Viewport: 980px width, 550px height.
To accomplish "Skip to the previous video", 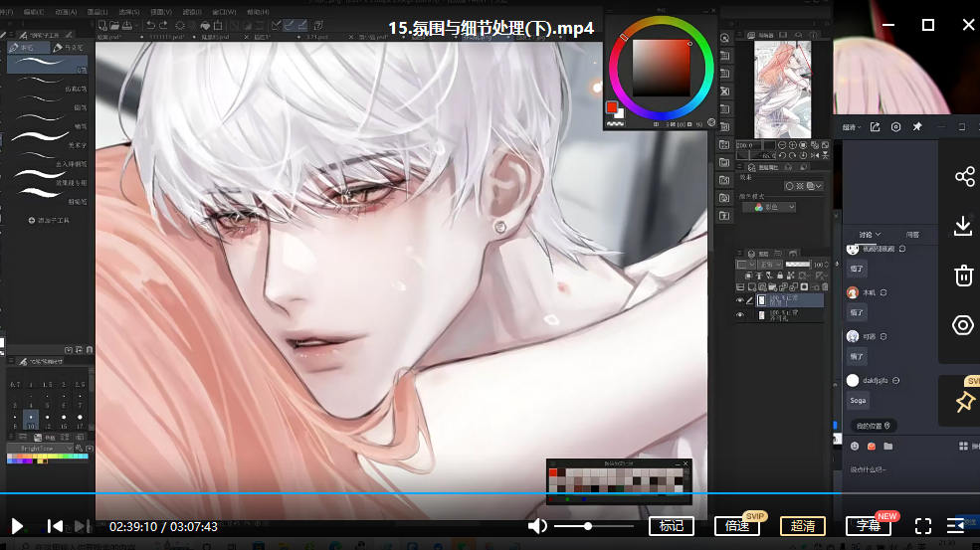I will [56, 526].
